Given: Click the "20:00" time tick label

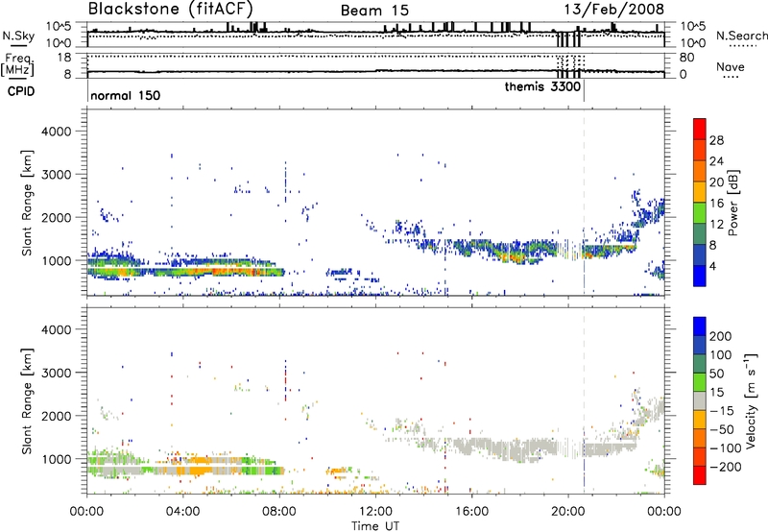Looking at the screenshot, I should coord(567,512).
